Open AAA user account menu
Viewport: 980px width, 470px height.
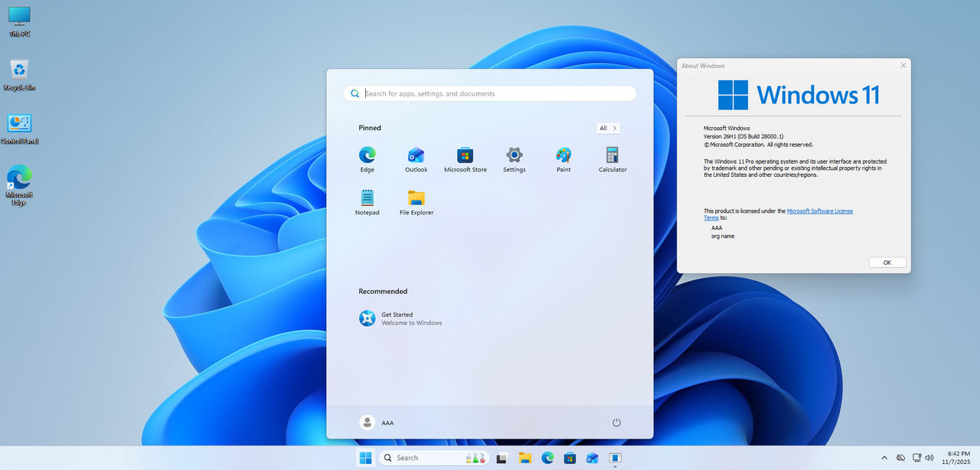point(377,423)
